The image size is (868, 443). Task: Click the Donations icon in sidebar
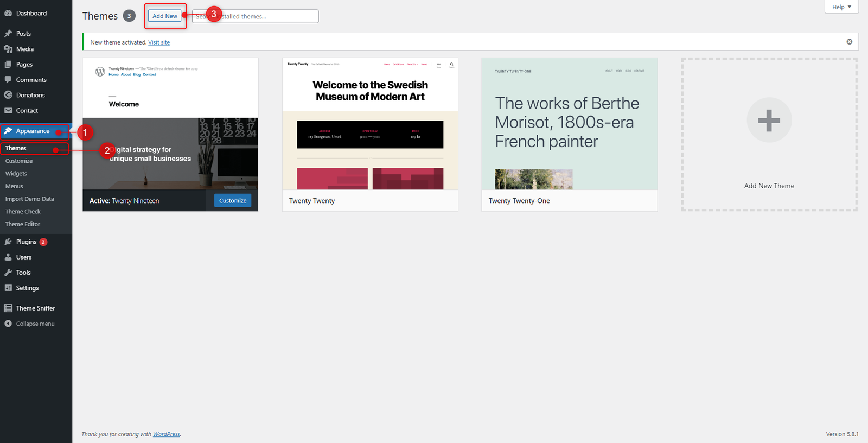pyautogui.click(x=8, y=95)
